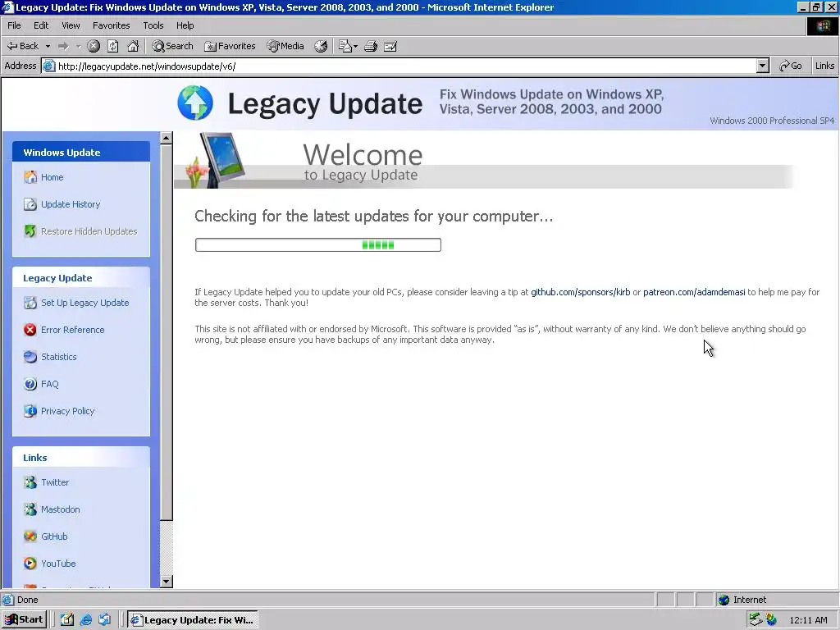The image size is (840, 630).
Task: Click the GitHub sidebar icon
Action: tap(30, 536)
